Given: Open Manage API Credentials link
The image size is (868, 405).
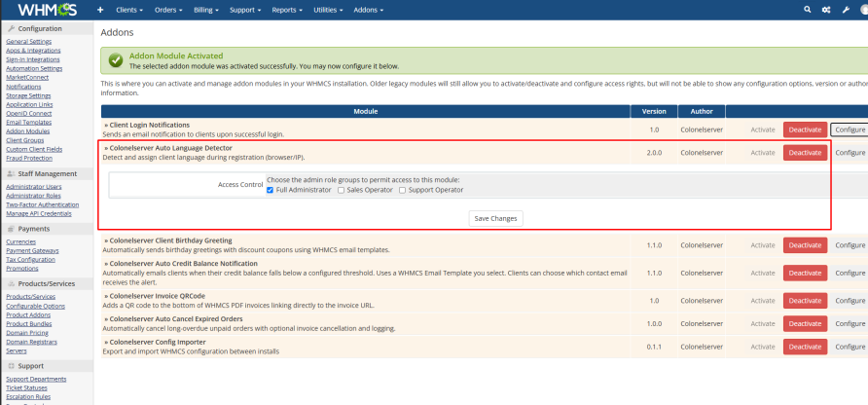Looking at the screenshot, I should (39, 213).
